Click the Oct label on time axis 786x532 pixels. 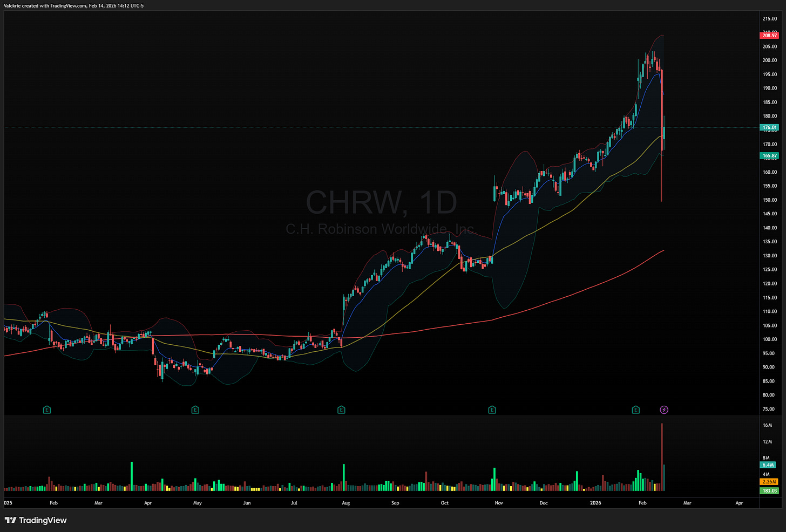(444, 503)
